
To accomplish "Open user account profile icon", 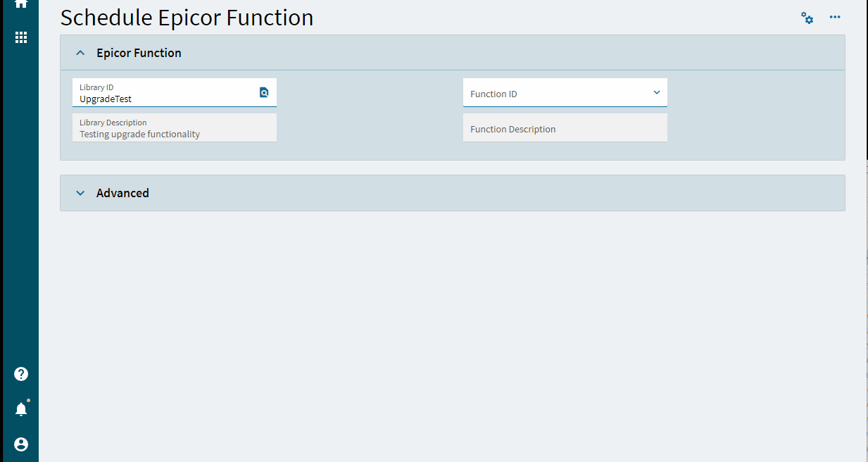I will coord(21,444).
